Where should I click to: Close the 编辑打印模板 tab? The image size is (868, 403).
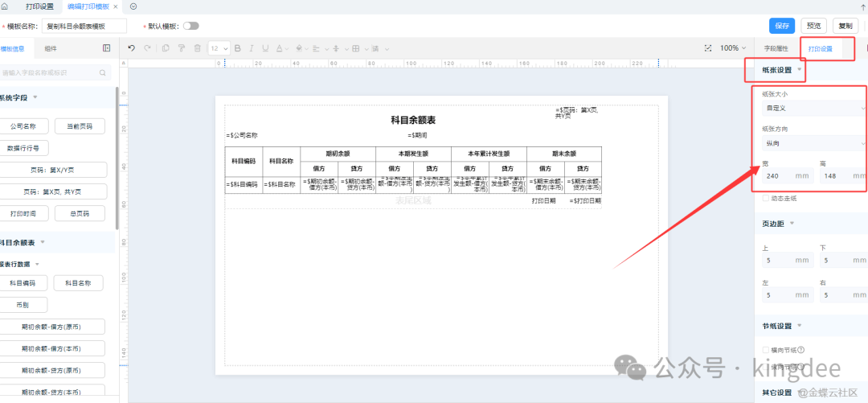115,6
